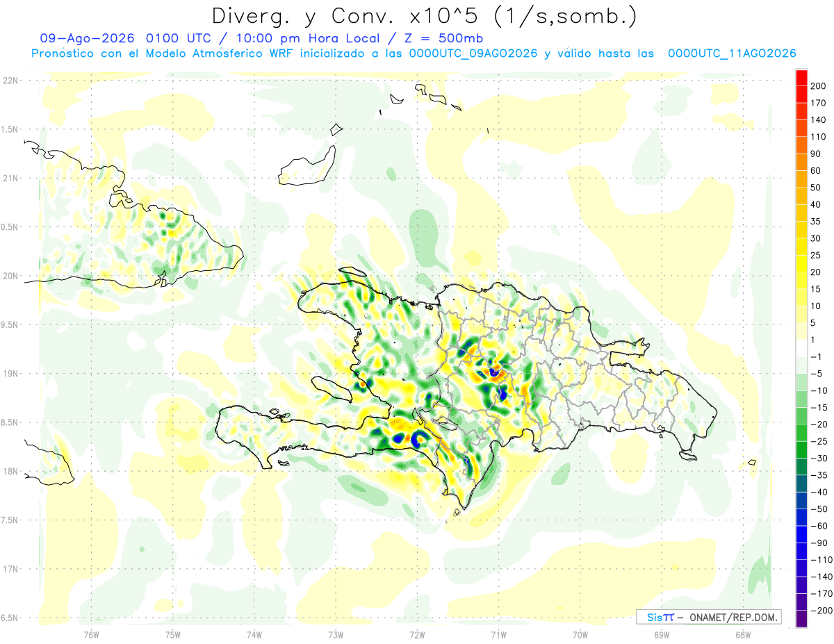834x644 pixels.
Task: Click the "6.5N" latitude label
Action: coord(9,618)
